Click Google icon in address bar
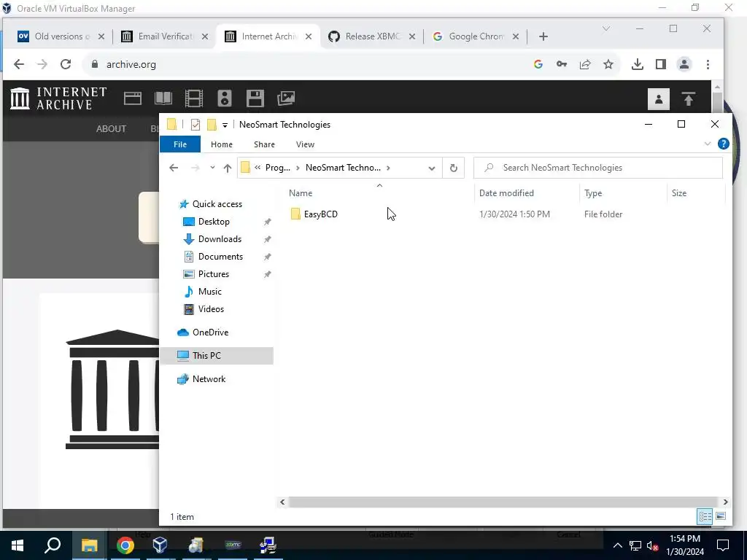The image size is (747, 560). pyautogui.click(x=538, y=64)
